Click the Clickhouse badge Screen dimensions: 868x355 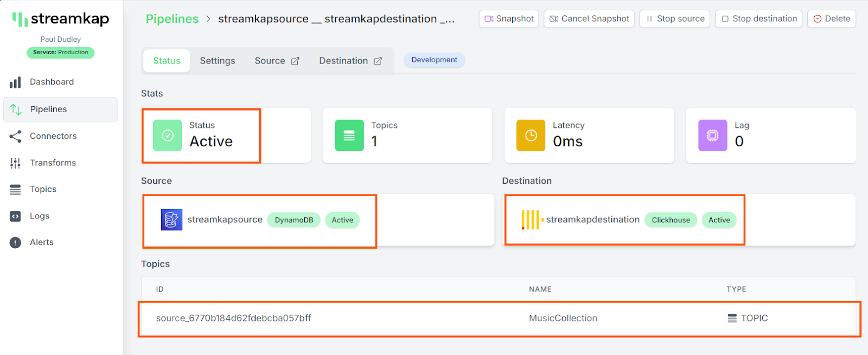tap(671, 220)
